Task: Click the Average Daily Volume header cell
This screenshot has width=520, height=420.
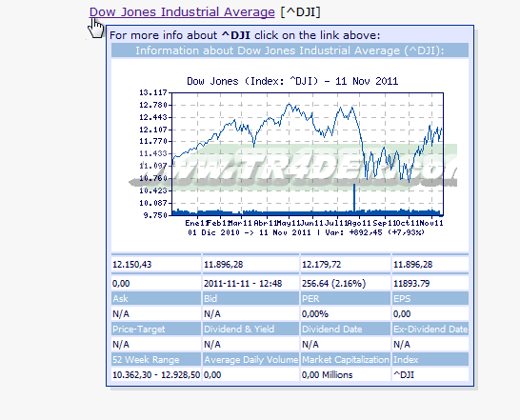Action: pyautogui.click(x=250, y=360)
